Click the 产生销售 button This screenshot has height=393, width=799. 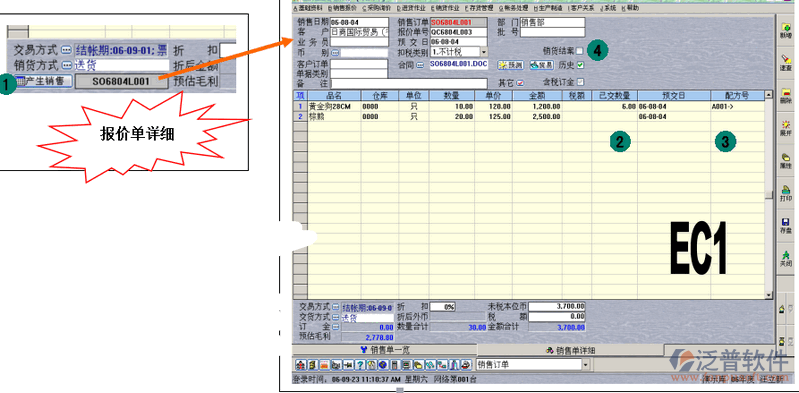coord(43,81)
